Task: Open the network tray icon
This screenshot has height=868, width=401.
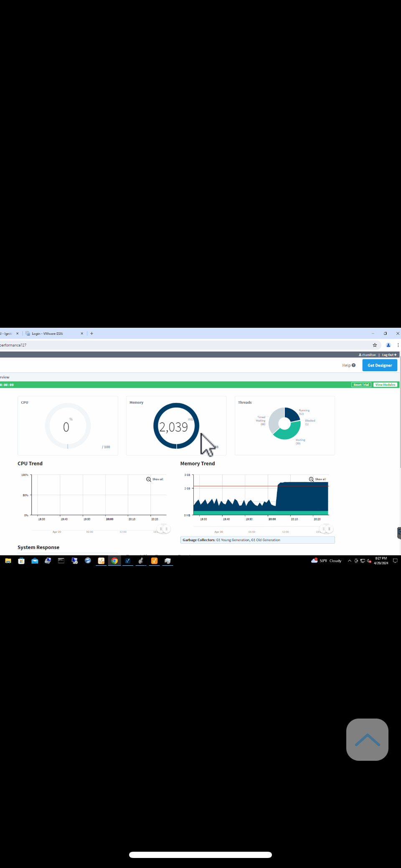Action: coord(363,561)
